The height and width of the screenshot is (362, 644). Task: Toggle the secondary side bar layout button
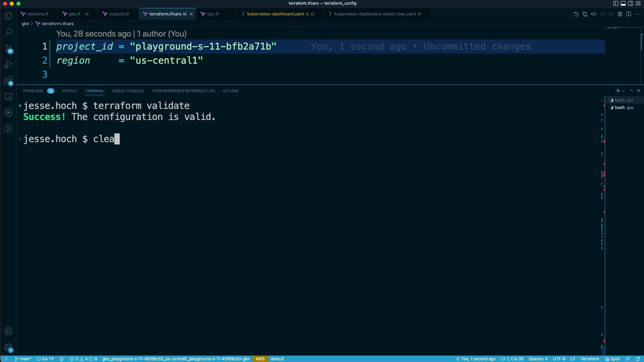(631, 3)
